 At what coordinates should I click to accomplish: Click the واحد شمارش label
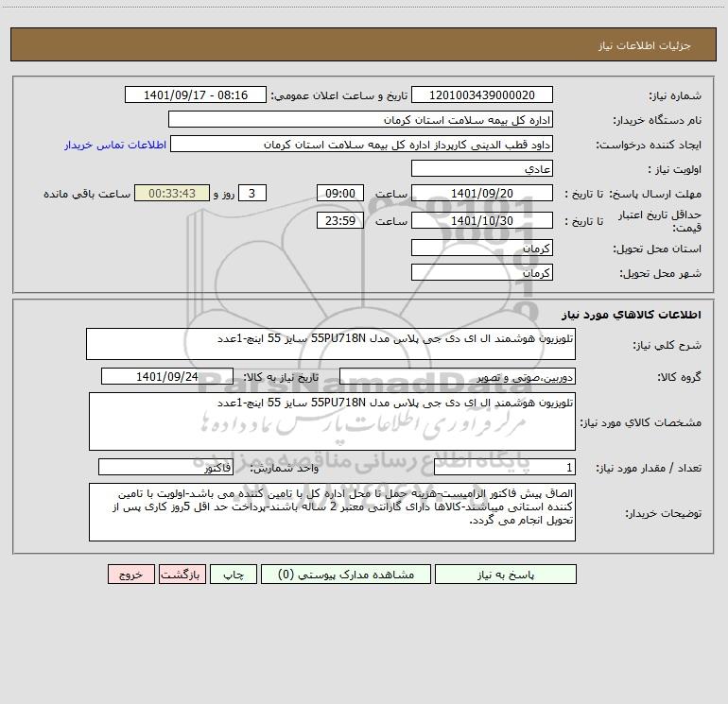point(285,468)
